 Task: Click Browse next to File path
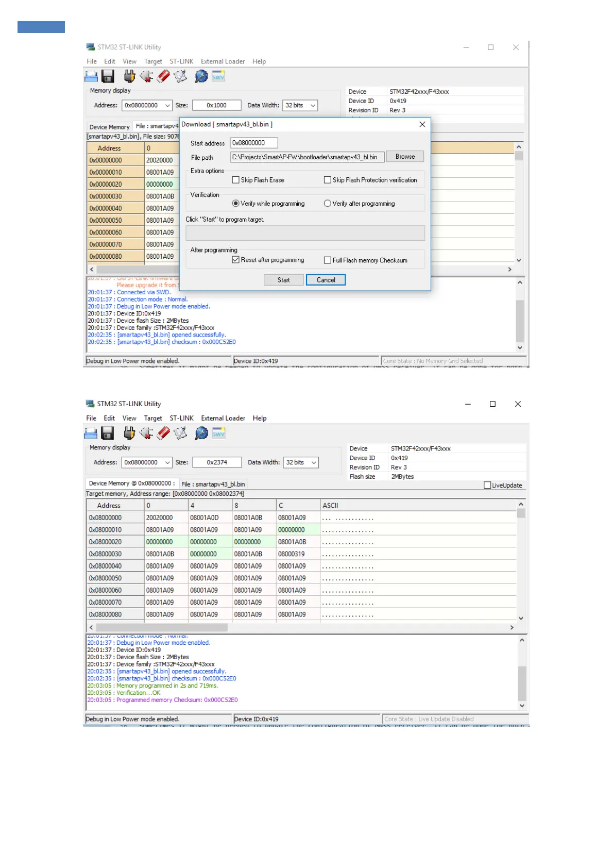pos(405,157)
